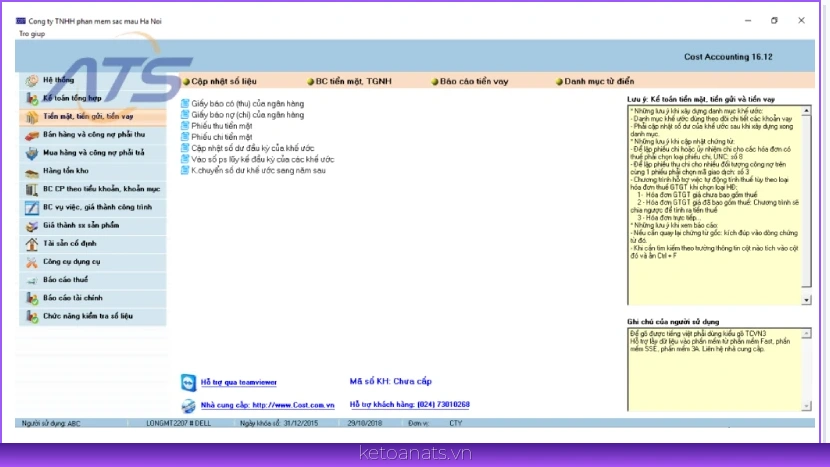The height and width of the screenshot is (467, 830).
Task: Click the globe icon beside Nhà cung cấp
Action: pos(188,406)
